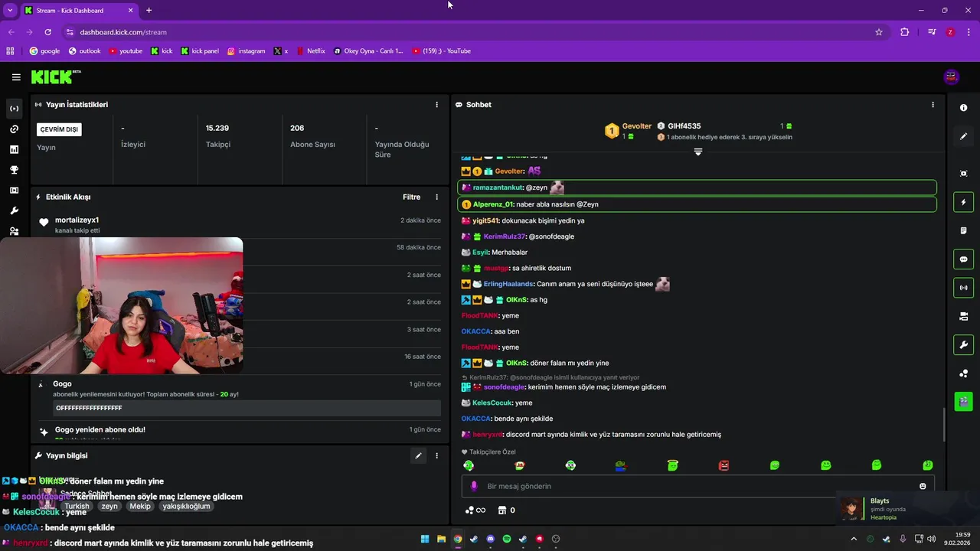
Task: Open Yayın İstatistikleri three-dot menu
Action: click(x=437, y=105)
